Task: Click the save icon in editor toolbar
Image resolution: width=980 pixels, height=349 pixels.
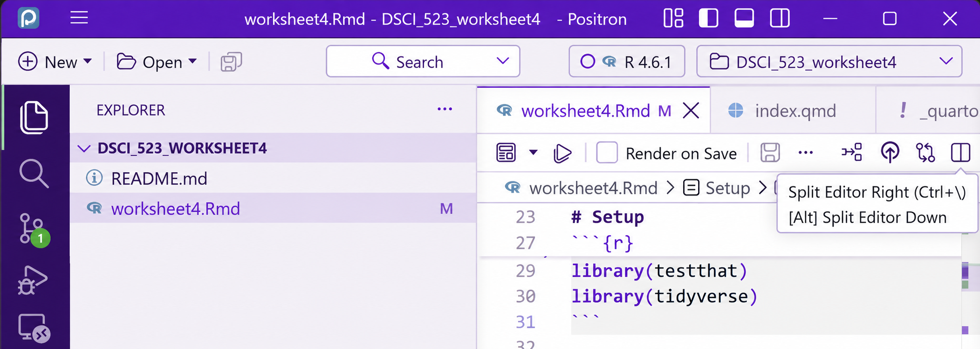Action: (770, 153)
